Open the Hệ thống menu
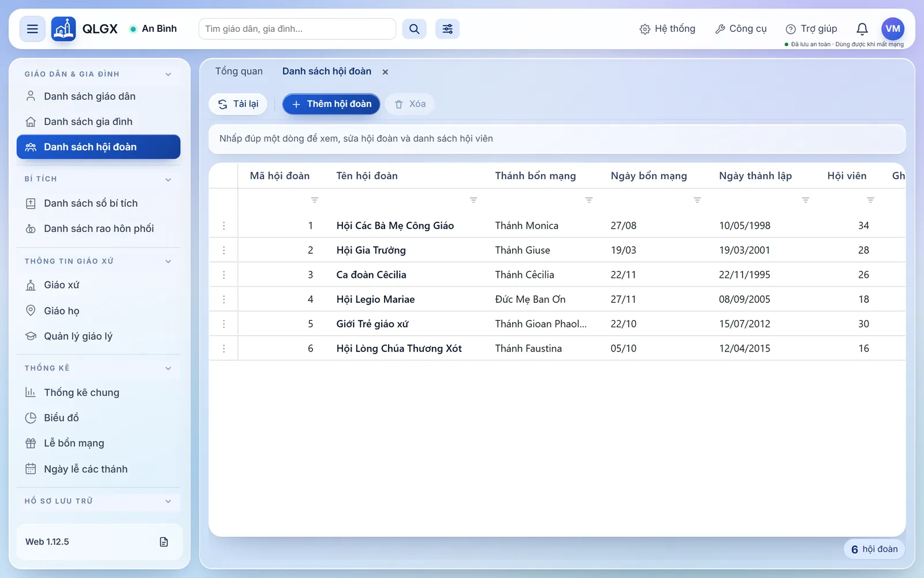The width and height of the screenshot is (924, 578). pyautogui.click(x=668, y=29)
